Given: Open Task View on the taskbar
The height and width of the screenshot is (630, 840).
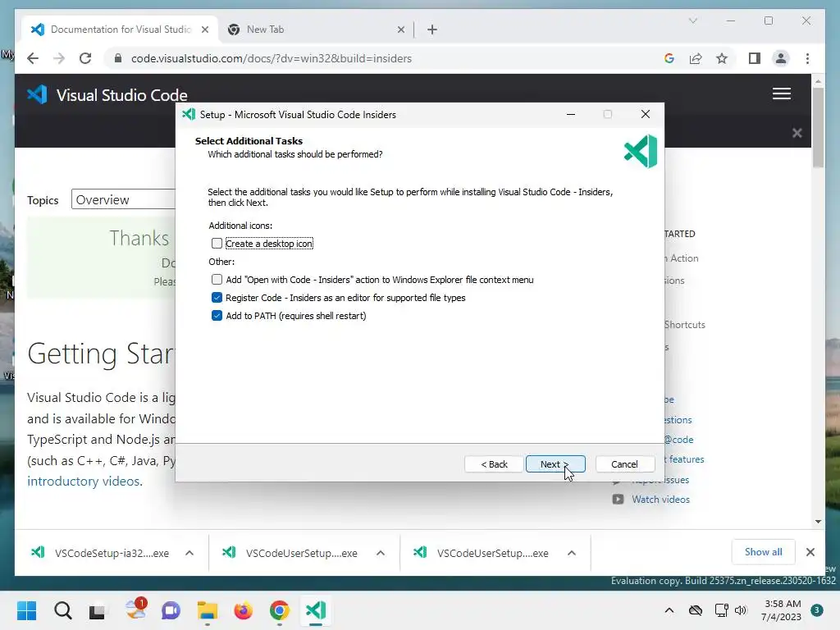Looking at the screenshot, I should point(97,610).
